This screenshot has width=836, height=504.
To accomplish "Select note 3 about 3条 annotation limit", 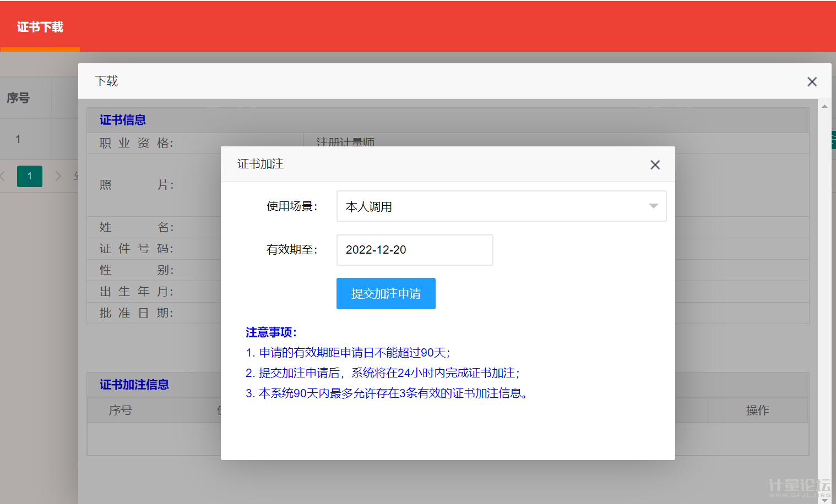I will (387, 393).
